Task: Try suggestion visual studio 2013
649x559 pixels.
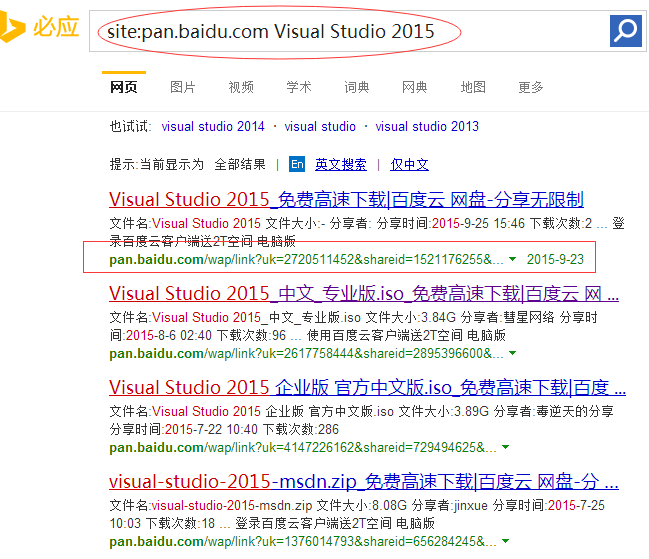Action: click(x=427, y=126)
